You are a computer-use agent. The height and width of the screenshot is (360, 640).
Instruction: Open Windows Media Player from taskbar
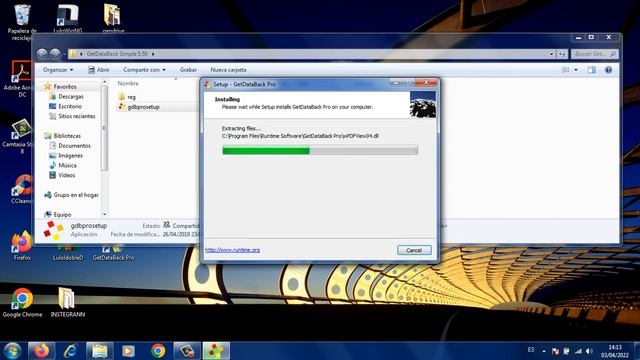click(x=128, y=351)
